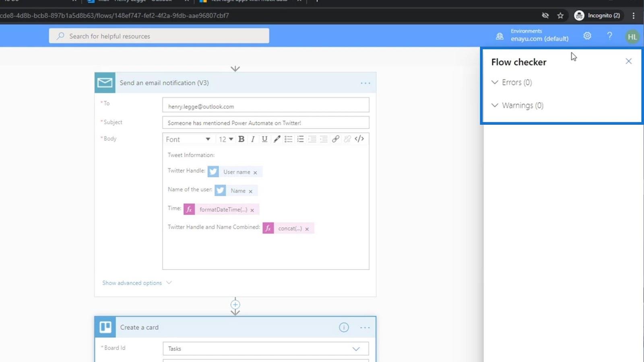The height and width of the screenshot is (362, 644).
Task: Apply Underline formatting in body editor
Action: click(264, 139)
